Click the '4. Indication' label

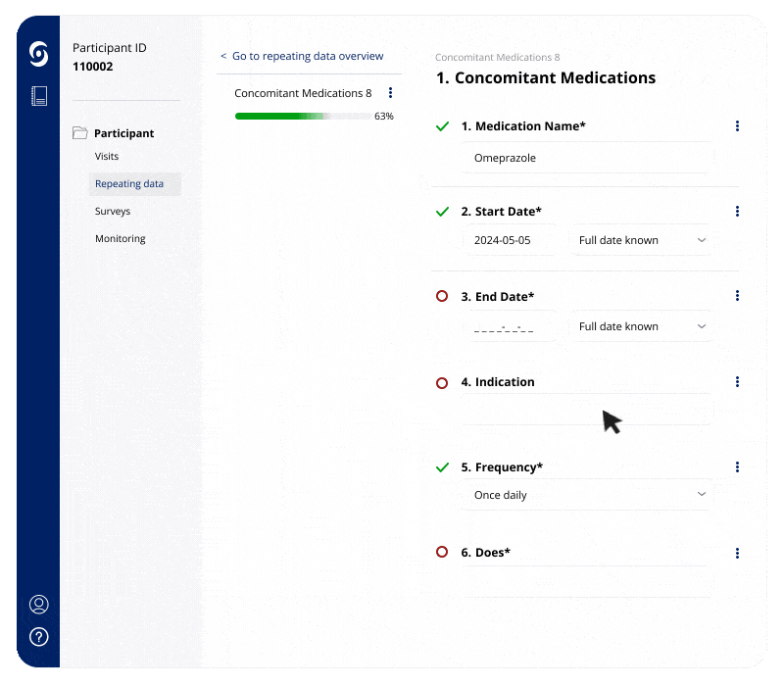pos(498,382)
